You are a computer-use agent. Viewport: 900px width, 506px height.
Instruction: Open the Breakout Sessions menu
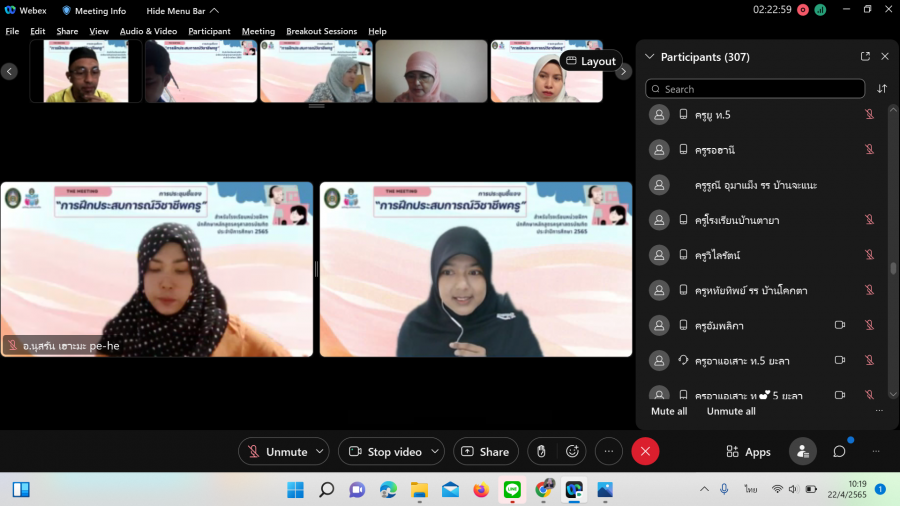click(321, 31)
